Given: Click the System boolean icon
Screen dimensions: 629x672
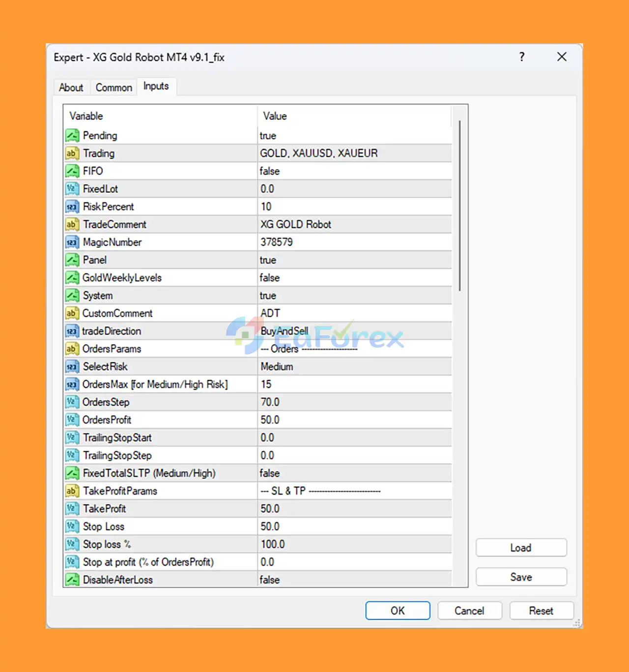Looking at the screenshot, I should pyautogui.click(x=72, y=295).
